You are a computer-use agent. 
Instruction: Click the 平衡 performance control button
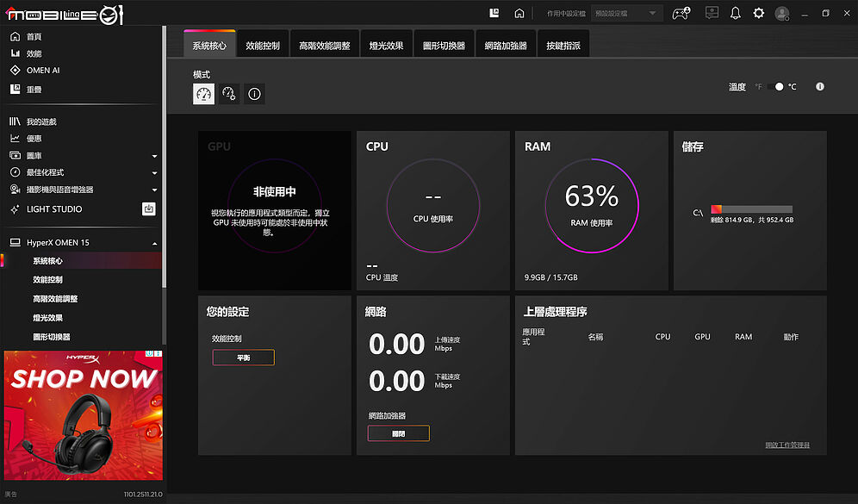pos(244,358)
